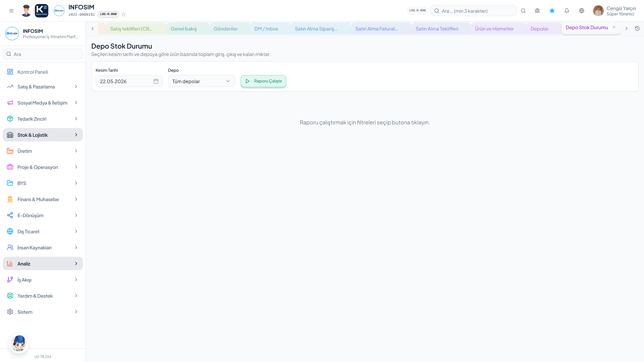Click the round Infosim logo in header
The height and width of the screenshot is (362, 644).
[59, 11]
